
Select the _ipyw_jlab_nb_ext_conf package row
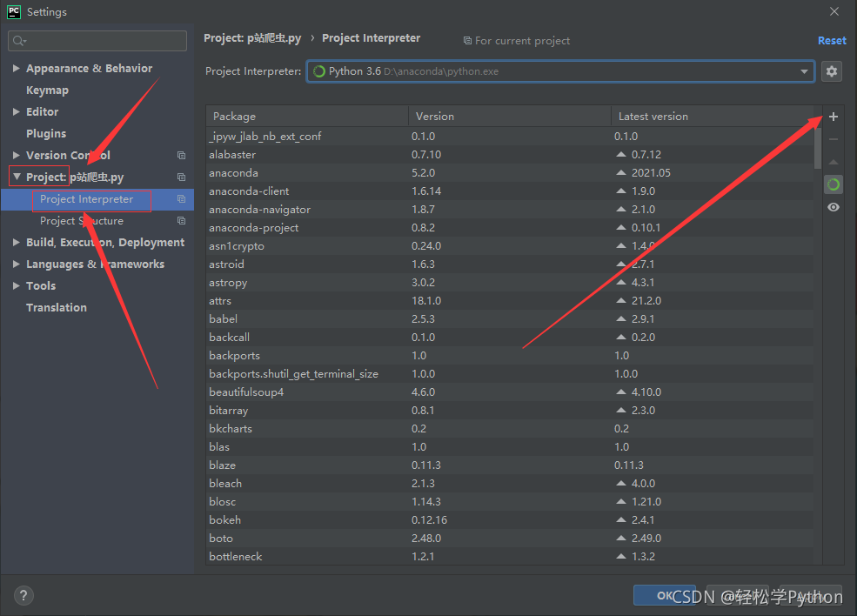pyautogui.click(x=509, y=136)
